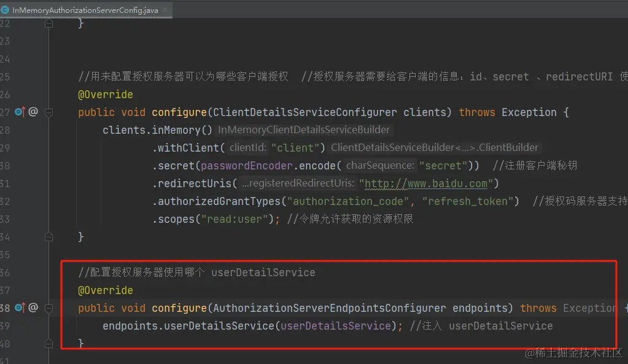628x364 pixels.
Task: Collapse the fold marker at line 34
Action: 49,237
